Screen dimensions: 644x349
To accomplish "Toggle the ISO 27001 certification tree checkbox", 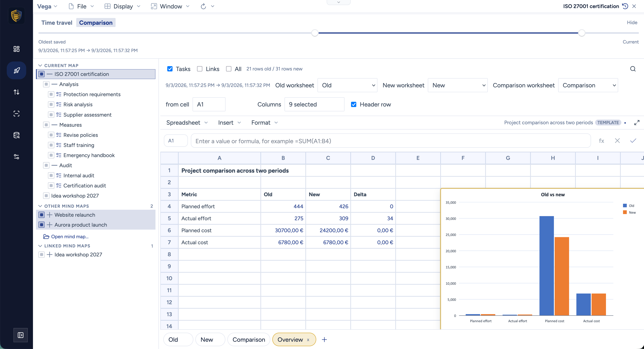I will click(x=42, y=74).
